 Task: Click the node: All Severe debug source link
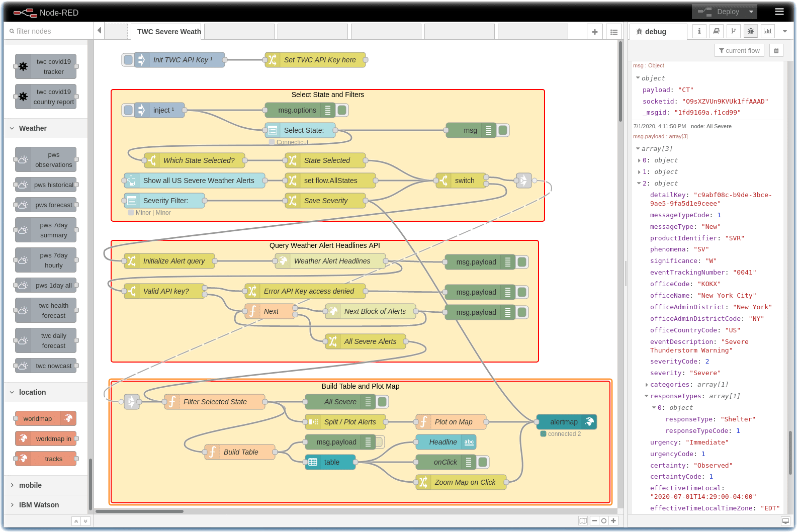click(x=711, y=126)
